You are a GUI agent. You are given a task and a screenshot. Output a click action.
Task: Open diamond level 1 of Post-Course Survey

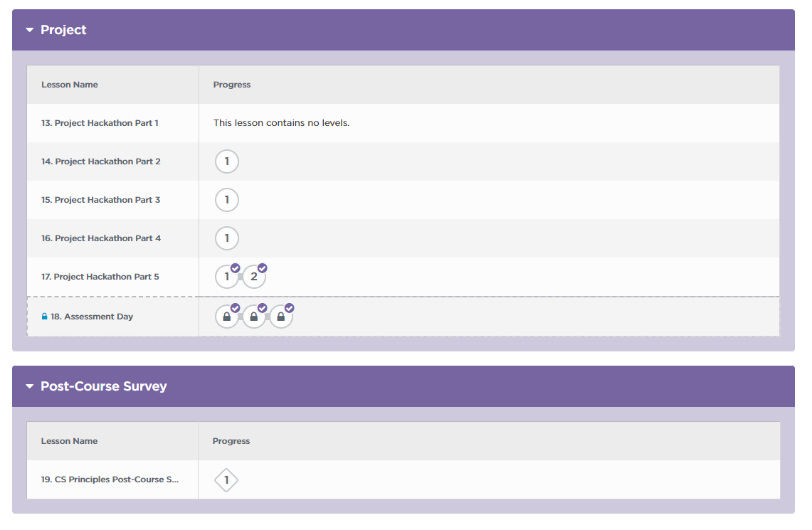click(226, 480)
